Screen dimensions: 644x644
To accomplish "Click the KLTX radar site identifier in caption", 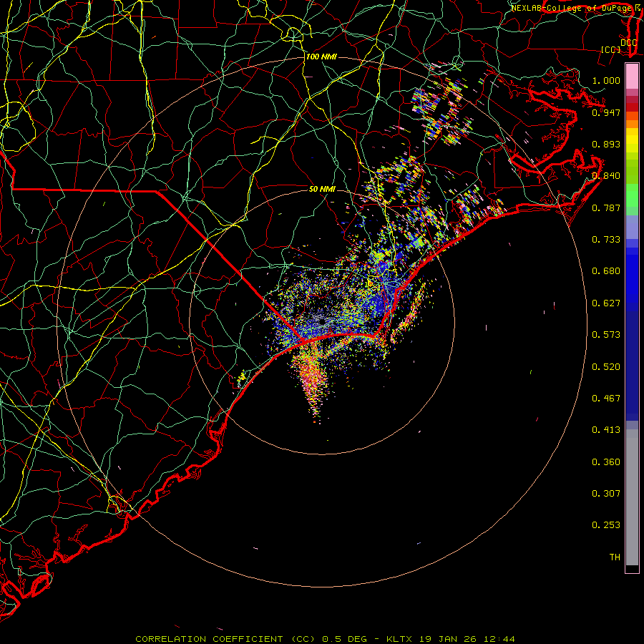I will click(x=401, y=639).
